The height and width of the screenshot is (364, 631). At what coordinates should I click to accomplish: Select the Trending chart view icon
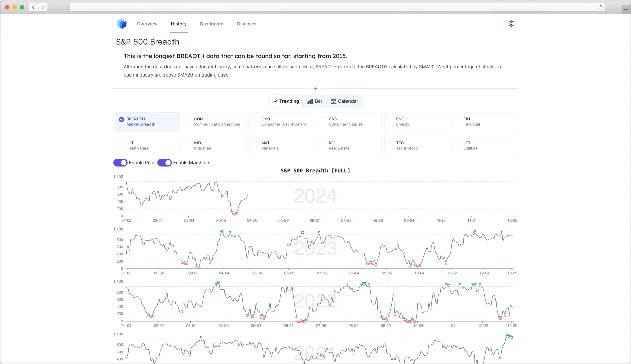275,101
